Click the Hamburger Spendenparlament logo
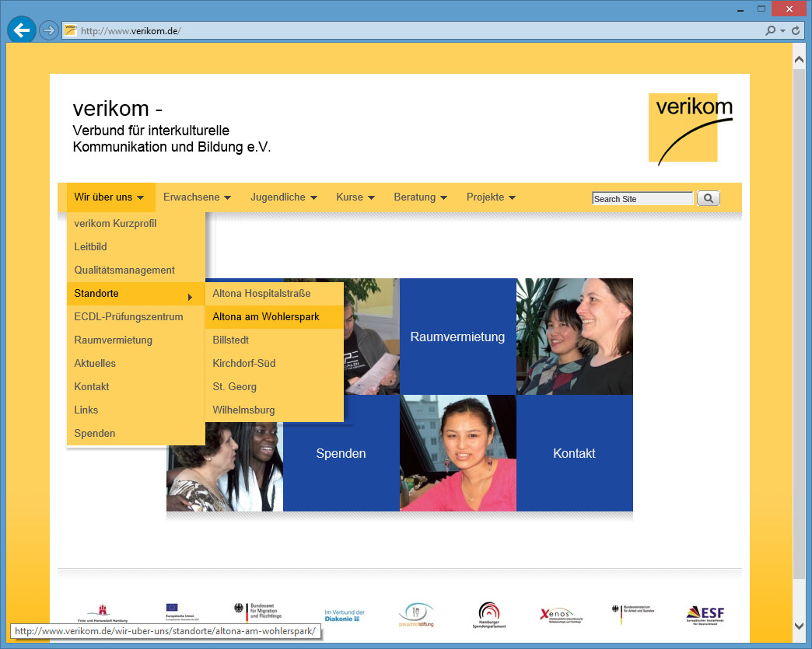 (x=489, y=615)
